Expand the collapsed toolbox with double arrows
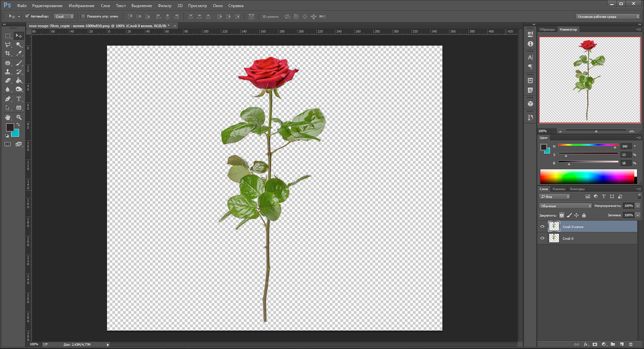The height and width of the screenshot is (349, 644). pyautogui.click(x=4, y=25)
